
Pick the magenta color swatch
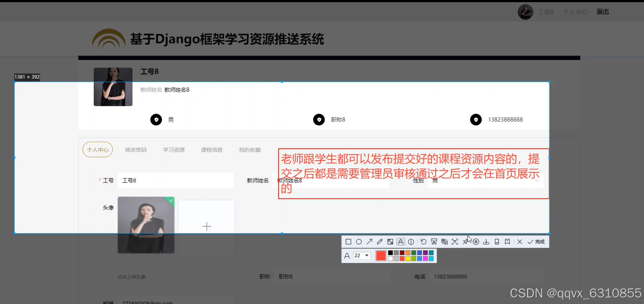tap(425, 258)
